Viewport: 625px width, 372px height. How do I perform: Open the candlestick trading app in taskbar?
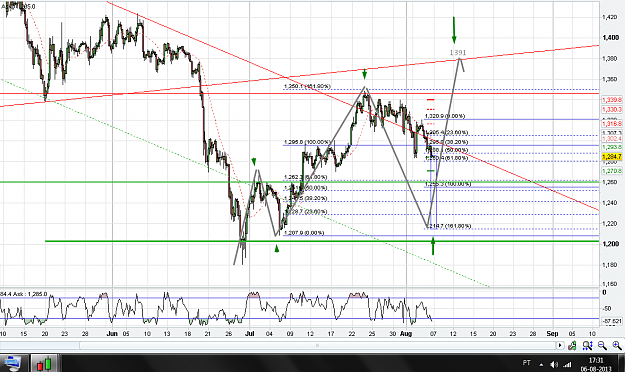point(45,363)
